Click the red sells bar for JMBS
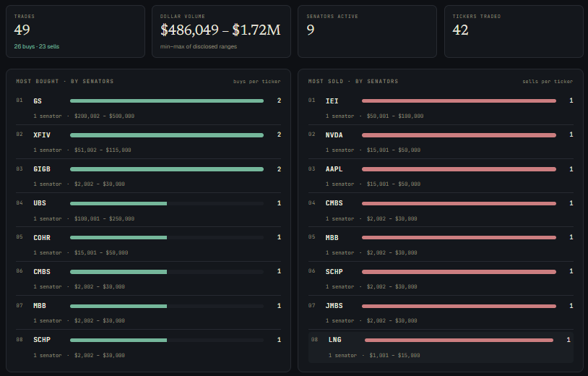The height and width of the screenshot is (376, 588). coord(459,306)
